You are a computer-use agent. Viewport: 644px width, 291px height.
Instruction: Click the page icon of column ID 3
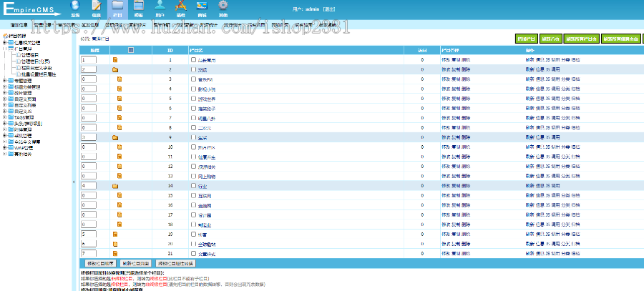click(119, 79)
